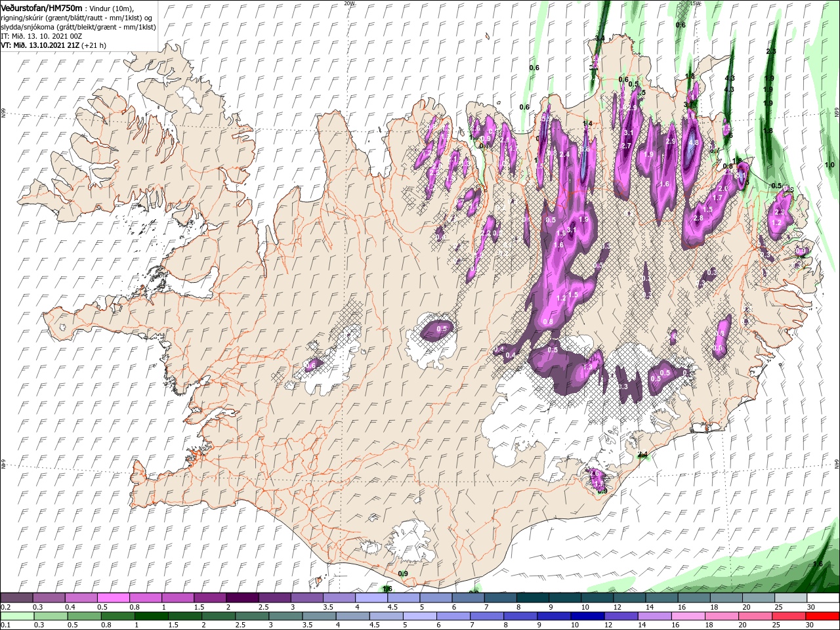Click the 20W longitude label
This screenshot has height=630, width=840.
click(x=350, y=3)
